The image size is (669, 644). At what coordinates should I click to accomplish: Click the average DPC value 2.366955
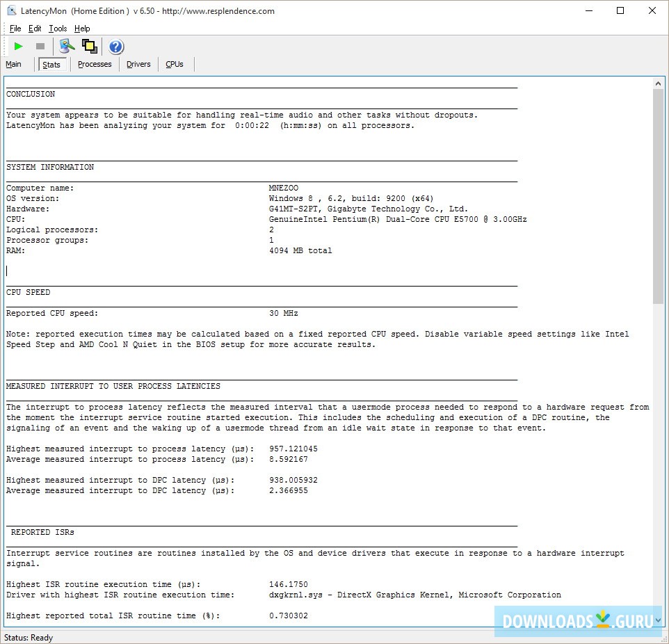289,491
